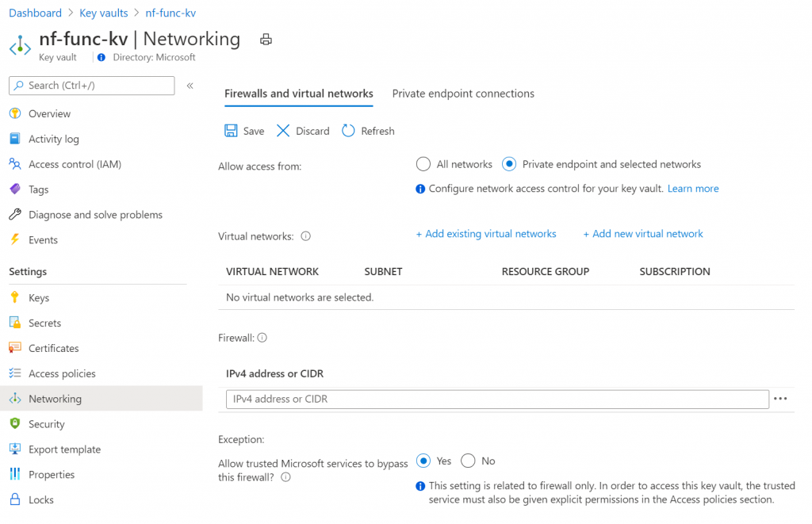This screenshot has width=812, height=524.
Task: Choose Yes for trusted Microsoft services
Action: [x=423, y=461]
